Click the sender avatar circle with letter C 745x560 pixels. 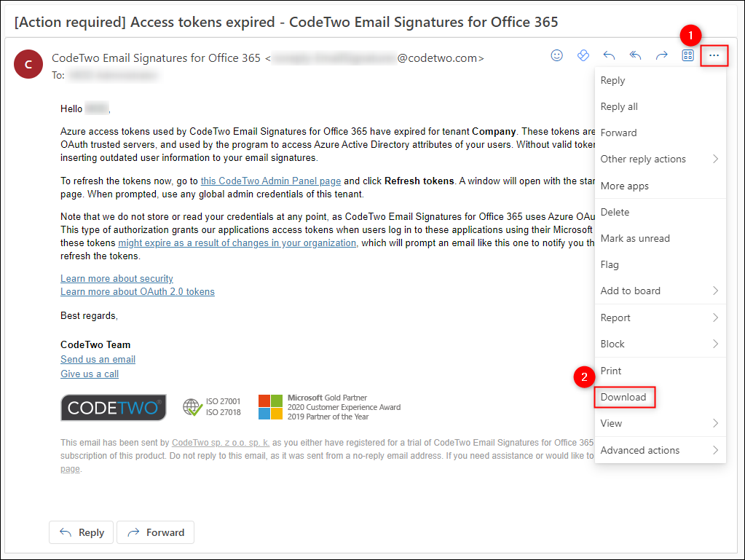click(x=28, y=64)
